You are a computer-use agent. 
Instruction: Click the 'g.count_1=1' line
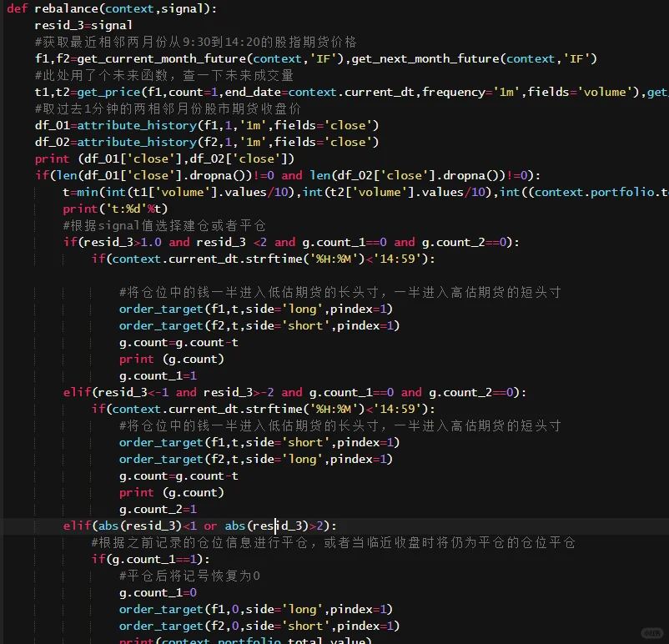point(158,375)
